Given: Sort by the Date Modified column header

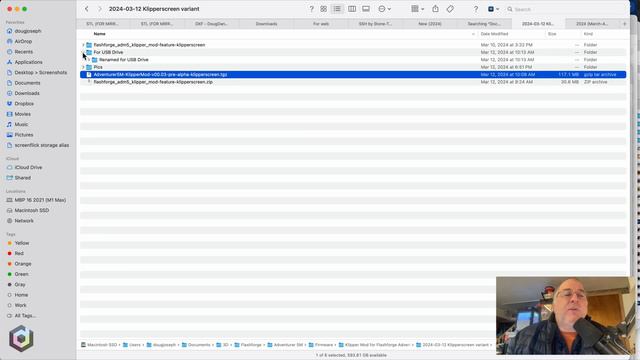Looking at the screenshot, I should point(494,34).
